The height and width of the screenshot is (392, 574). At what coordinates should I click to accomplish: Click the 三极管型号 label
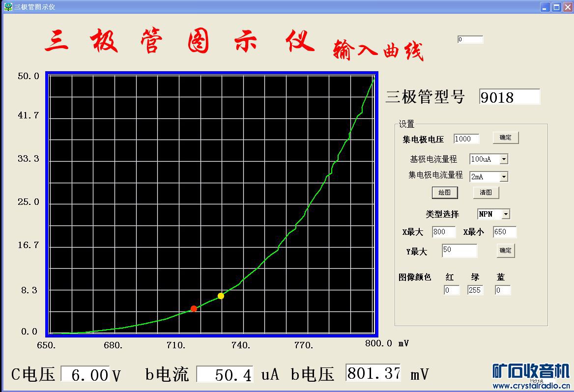425,97
